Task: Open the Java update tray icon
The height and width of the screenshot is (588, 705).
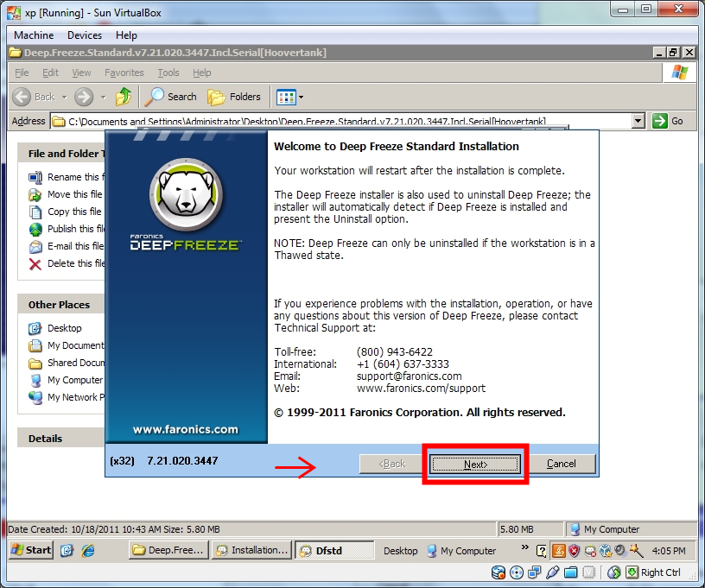Action: tap(560, 550)
